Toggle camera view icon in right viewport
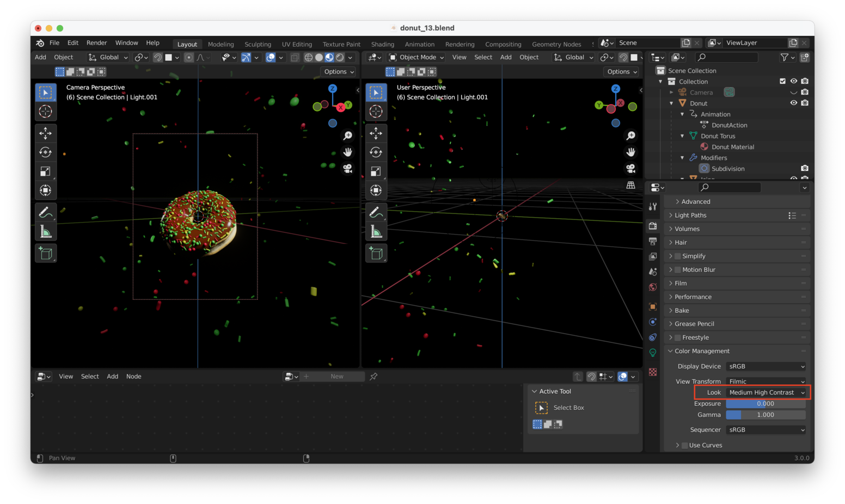Image resolution: width=845 pixels, height=504 pixels. coord(630,169)
